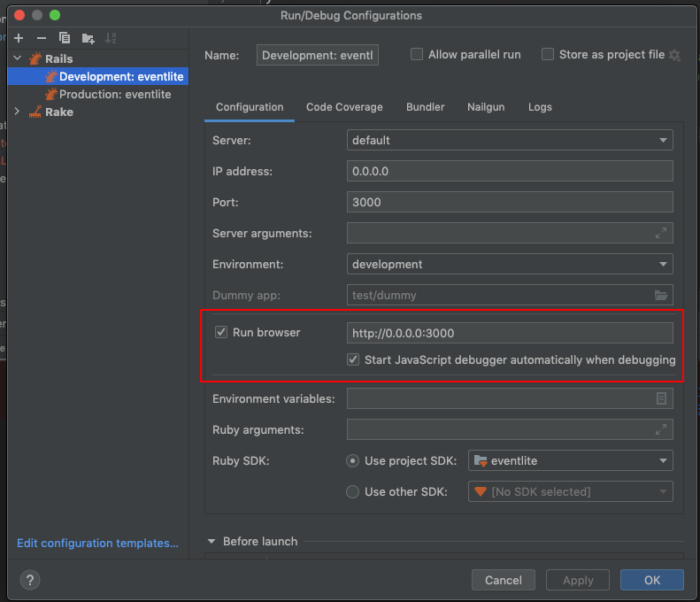Switch to the Code Coverage tab
This screenshot has width=700, height=602.
click(x=344, y=107)
